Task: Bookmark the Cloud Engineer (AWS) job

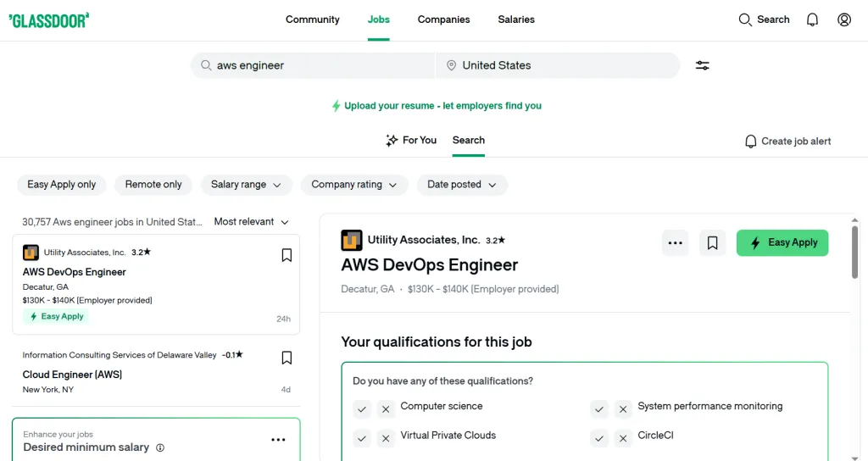Action: coord(287,358)
